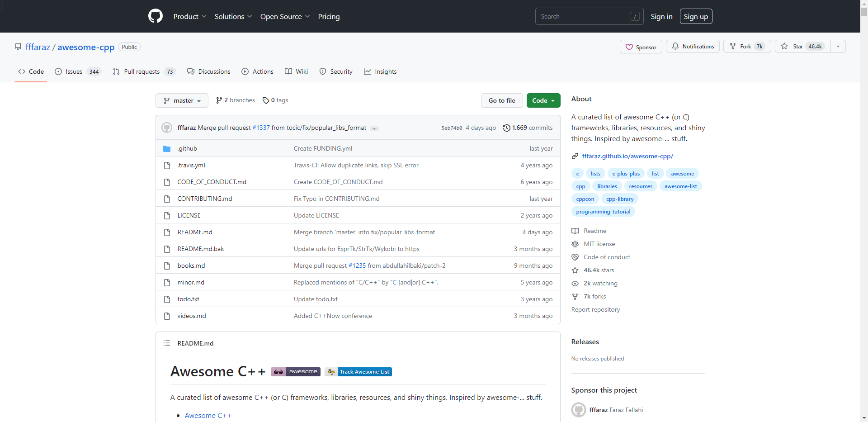The width and height of the screenshot is (868, 422).
Task: Click the cpp-library topic tag
Action: click(x=620, y=199)
